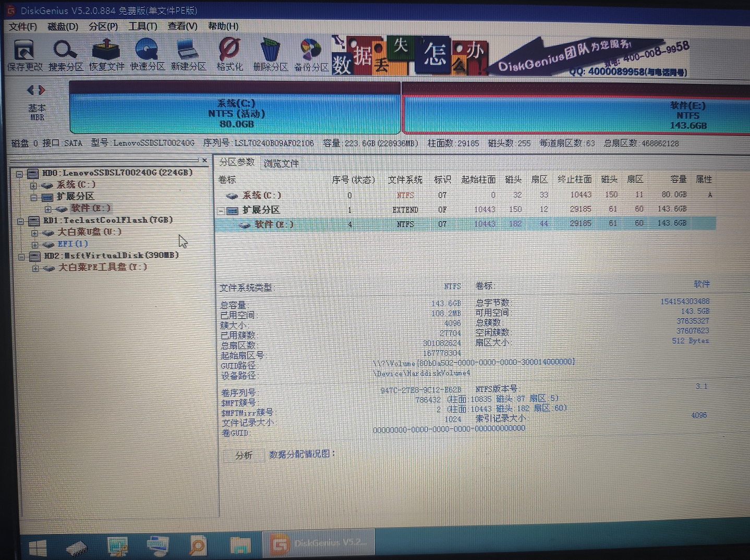Switch to the Browse Files (浏览文件) tab
The image size is (750, 560).
[x=281, y=163]
